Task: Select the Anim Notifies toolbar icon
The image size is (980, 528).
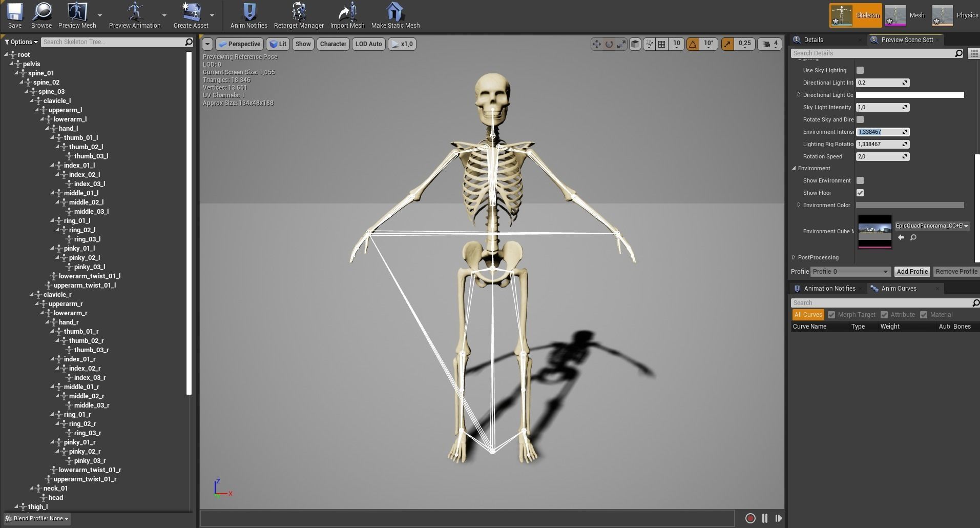Action: click(x=249, y=15)
